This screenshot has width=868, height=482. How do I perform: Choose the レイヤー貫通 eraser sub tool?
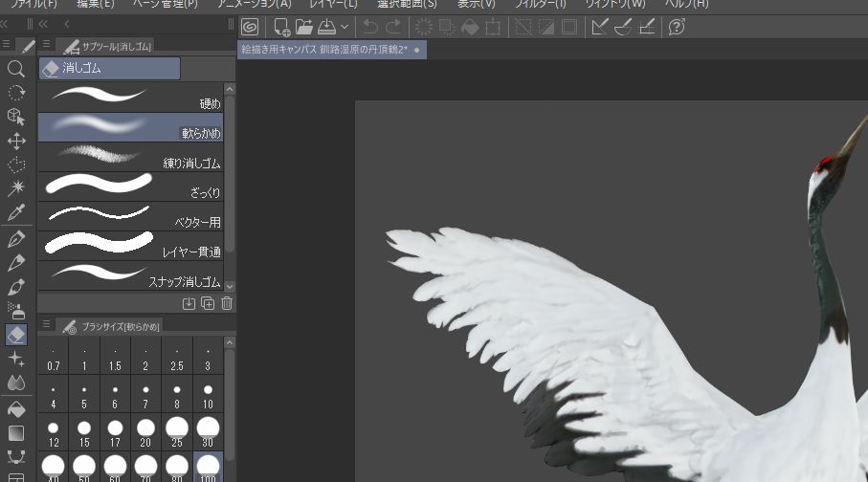click(x=131, y=246)
